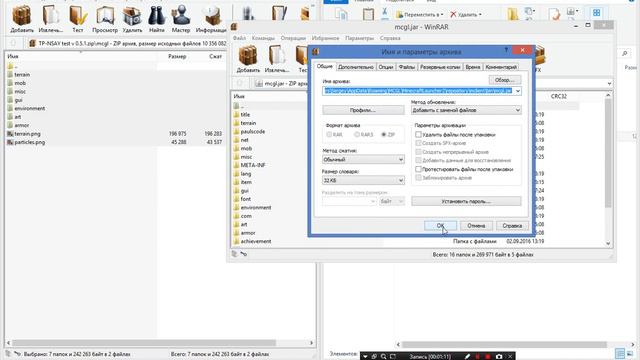Screen dimensions: 640x360
Task: Click Explorer search magnifier icon
Action: tap(624, 53)
